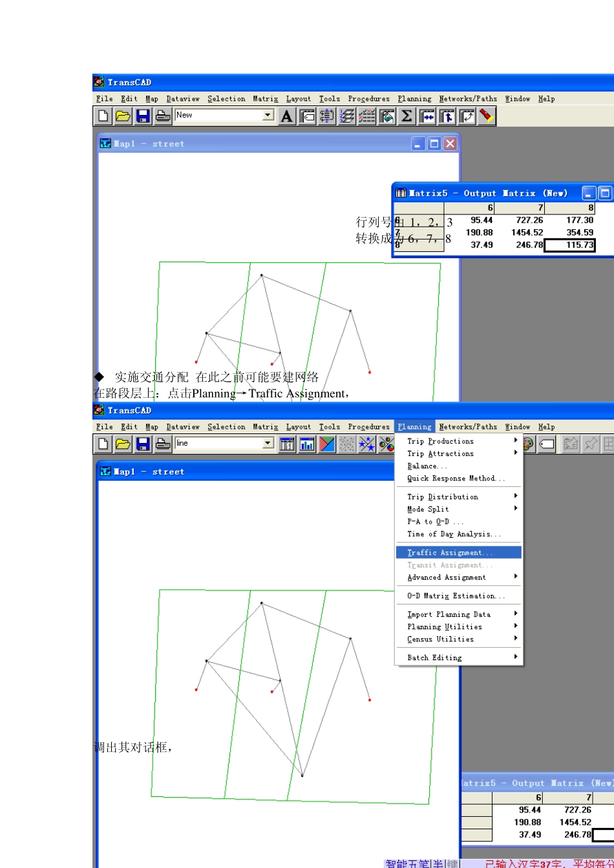
Task: Click the matrix font 'A' toolbar icon
Action: pyautogui.click(x=287, y=116)
